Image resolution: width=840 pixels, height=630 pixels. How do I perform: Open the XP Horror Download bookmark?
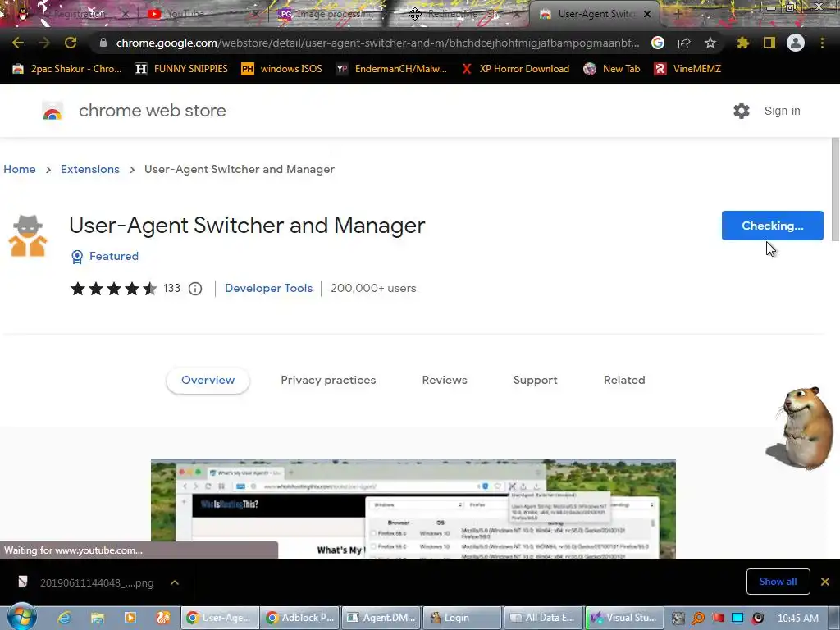coord(515,69)
